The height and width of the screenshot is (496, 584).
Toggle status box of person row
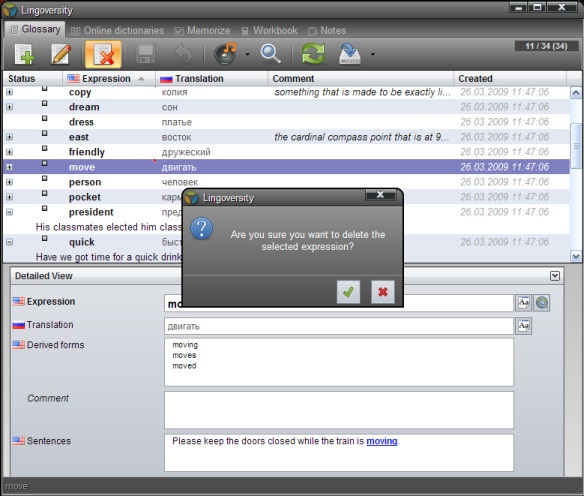(44, 178)
